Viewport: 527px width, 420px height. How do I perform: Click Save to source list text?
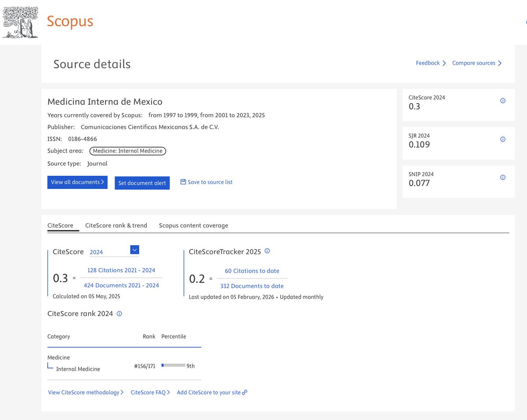(x=210, y=182)
